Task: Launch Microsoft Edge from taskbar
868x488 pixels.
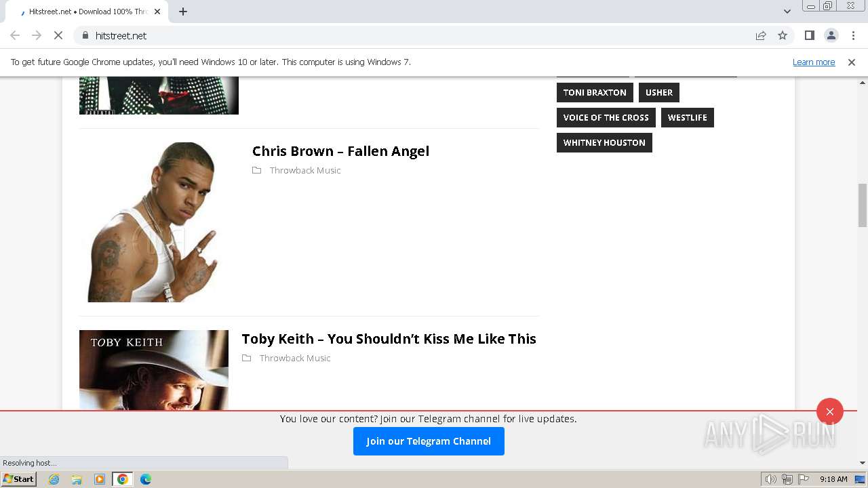Action: coord(146,479)
